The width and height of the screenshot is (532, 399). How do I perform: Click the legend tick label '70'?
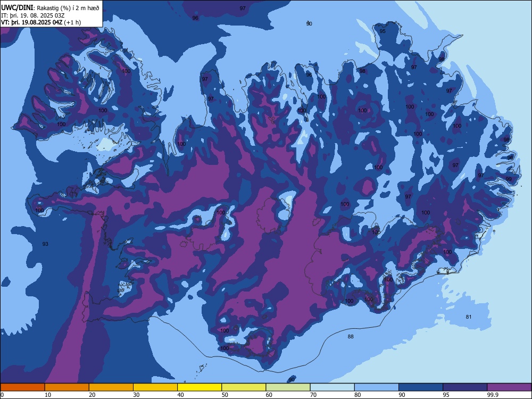pos(313,395)
